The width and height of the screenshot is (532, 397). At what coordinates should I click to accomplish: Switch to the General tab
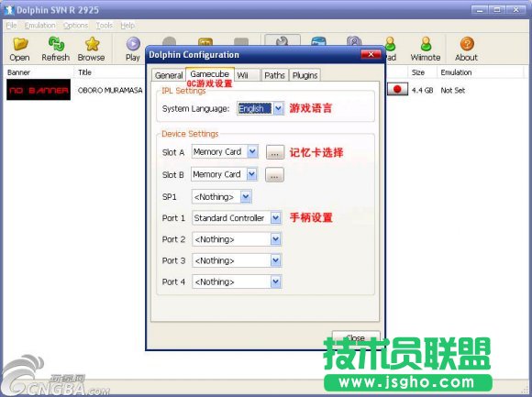[x=169, y=75]
